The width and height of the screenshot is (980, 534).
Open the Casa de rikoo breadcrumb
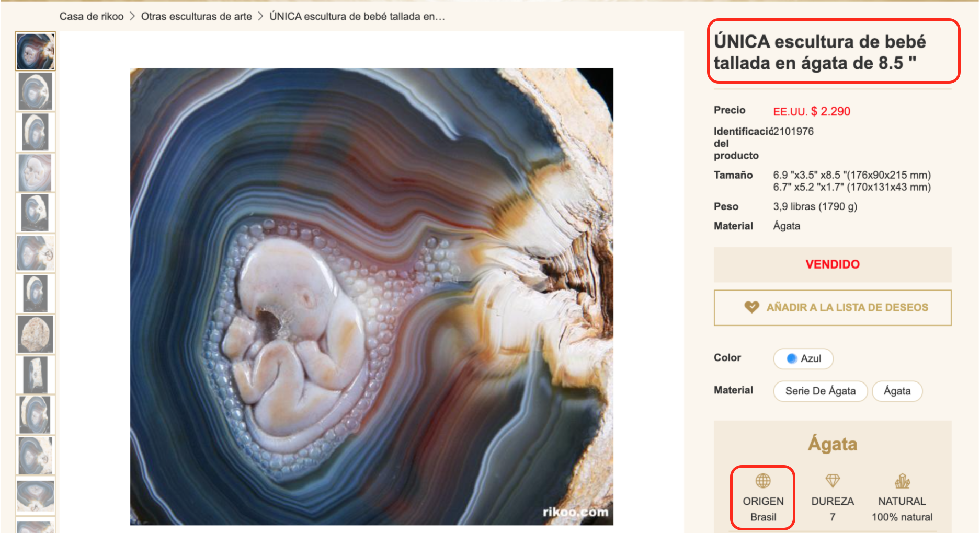[x=92, y=16]
